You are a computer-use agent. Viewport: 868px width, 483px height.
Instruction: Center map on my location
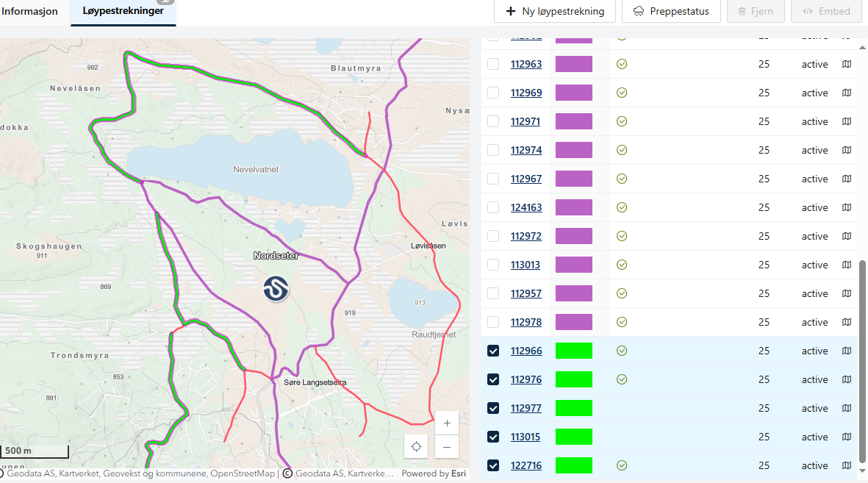pyautogui.click(x=417, y=446)
